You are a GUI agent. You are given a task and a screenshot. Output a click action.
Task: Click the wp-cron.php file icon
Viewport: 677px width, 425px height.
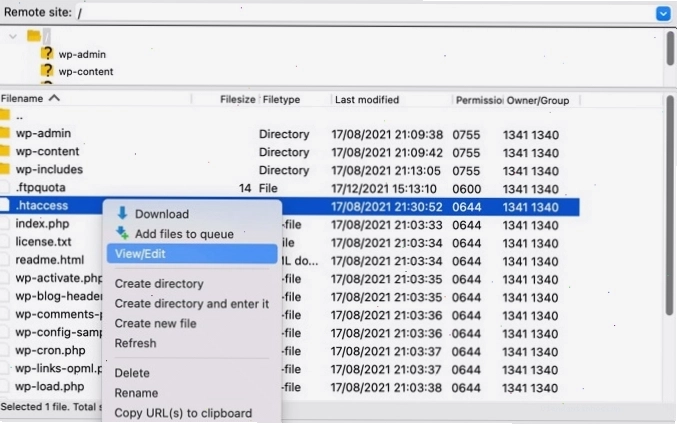click(x=4, y=350)
